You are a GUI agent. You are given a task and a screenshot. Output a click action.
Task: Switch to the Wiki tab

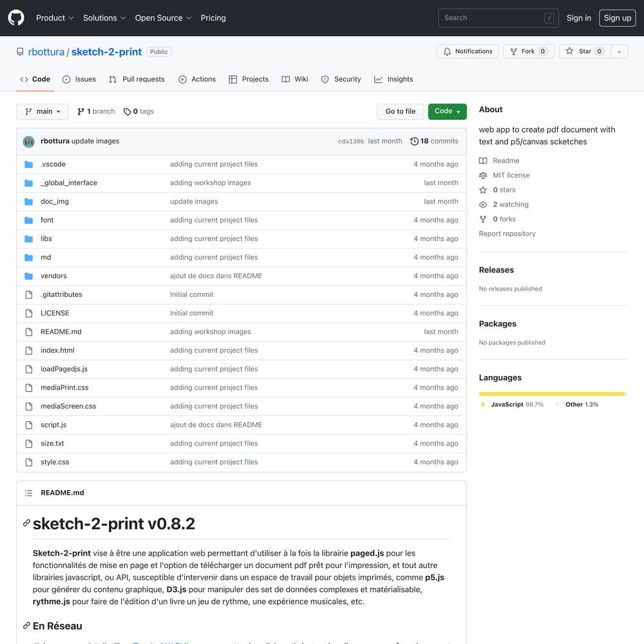click(x=295, y=79)
